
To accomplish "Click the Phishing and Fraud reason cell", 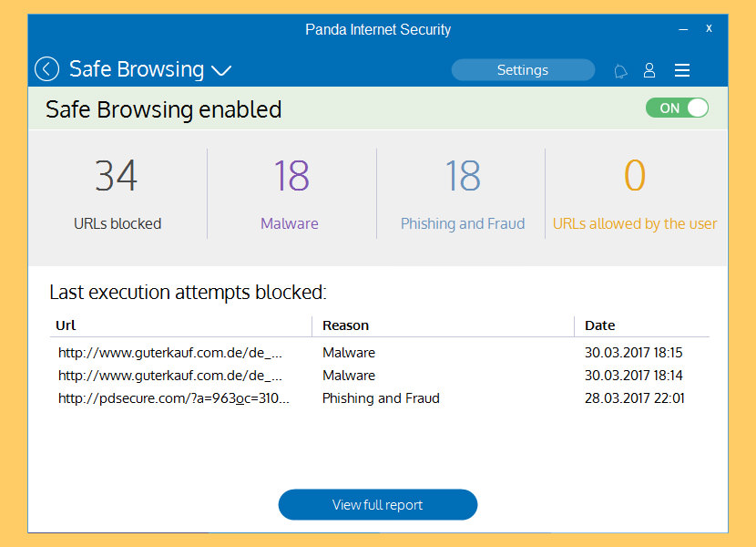I will 381,398.
